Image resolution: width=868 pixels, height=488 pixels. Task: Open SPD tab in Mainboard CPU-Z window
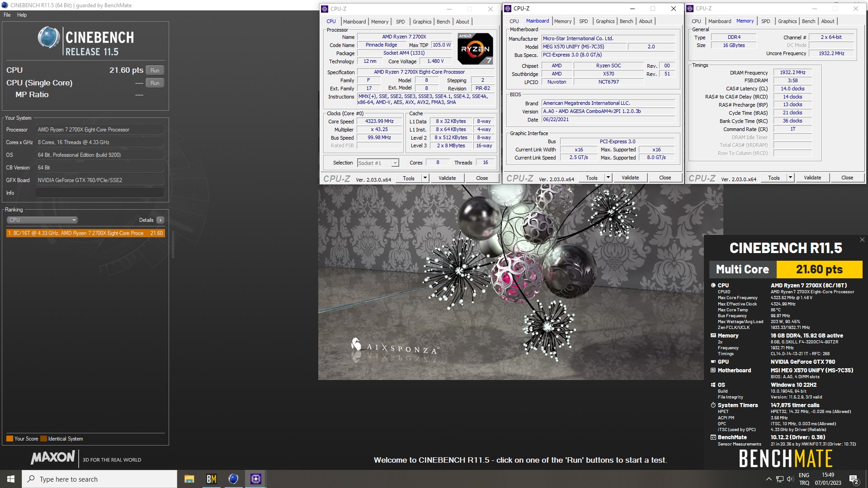click(584, 21)
